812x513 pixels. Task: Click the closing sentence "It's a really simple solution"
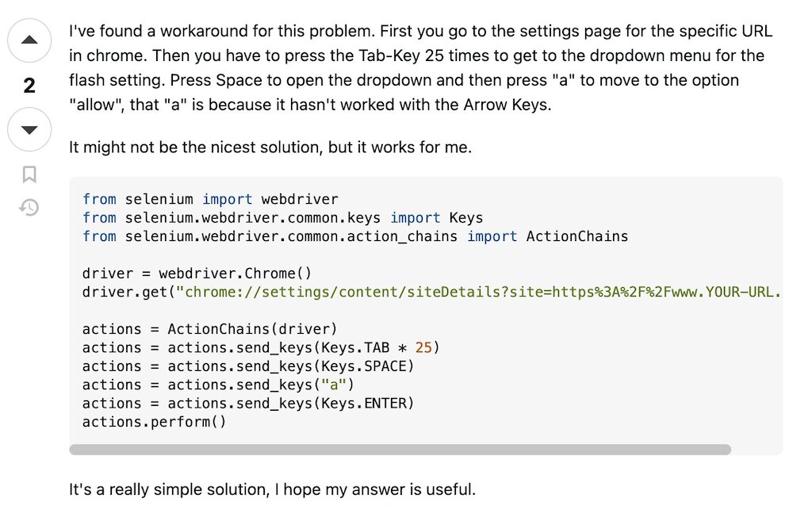coord(272,489)
